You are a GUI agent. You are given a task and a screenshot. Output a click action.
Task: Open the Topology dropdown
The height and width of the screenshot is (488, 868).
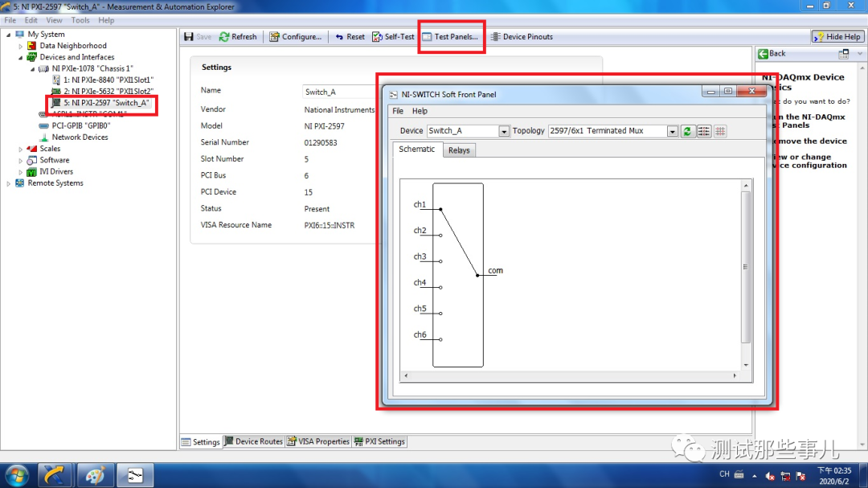click(x=672, y=131)
